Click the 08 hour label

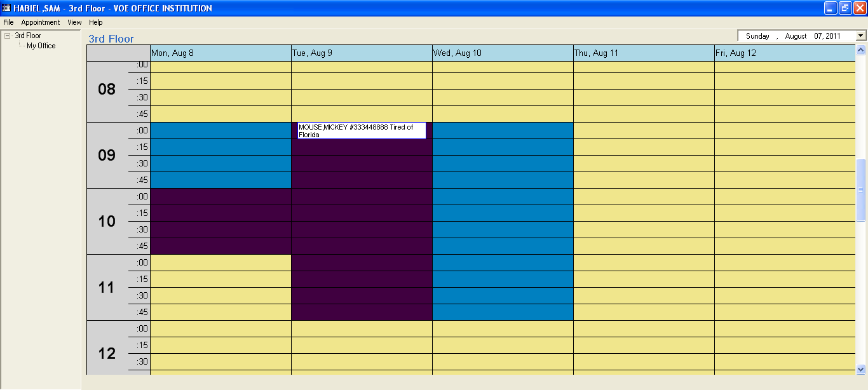[107, 90]
